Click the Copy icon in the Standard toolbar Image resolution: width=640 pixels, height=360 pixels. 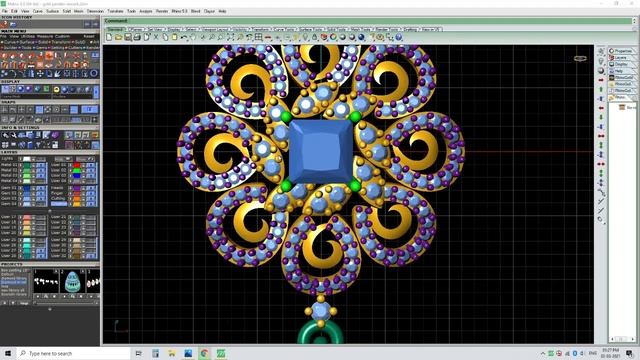click(x=165, y=37)
